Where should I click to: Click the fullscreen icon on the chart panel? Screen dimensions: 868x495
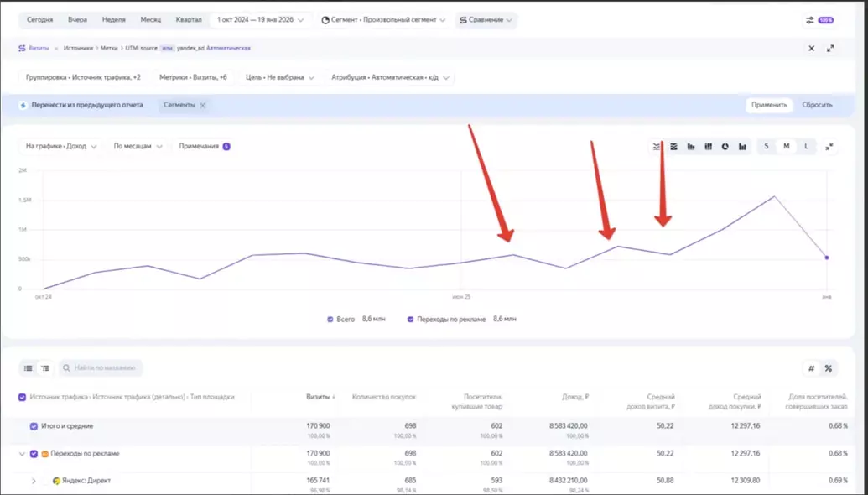[x=829, y=147]
